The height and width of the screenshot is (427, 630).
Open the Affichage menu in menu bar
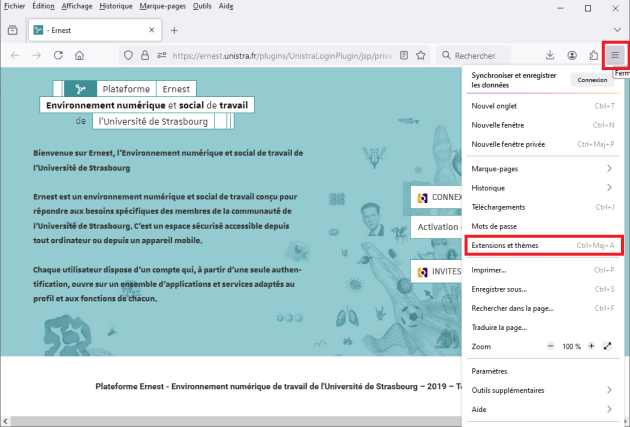click(77, 6)
